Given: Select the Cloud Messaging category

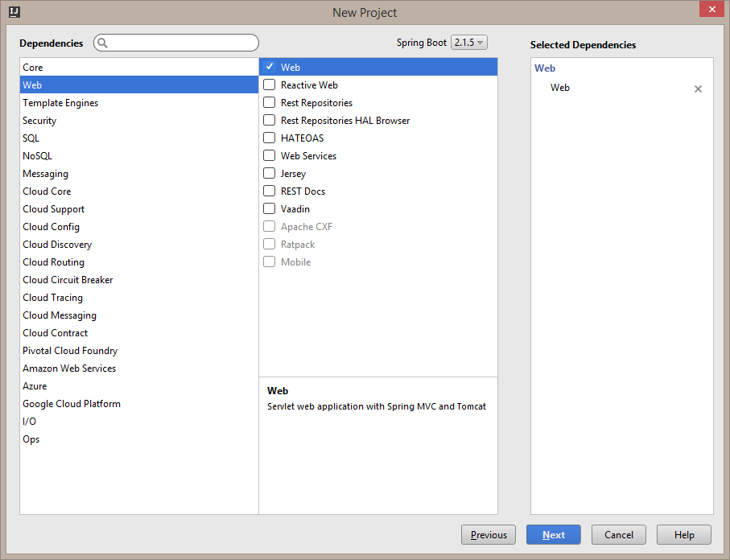Looking at the screenshot, I should (139, 315).
